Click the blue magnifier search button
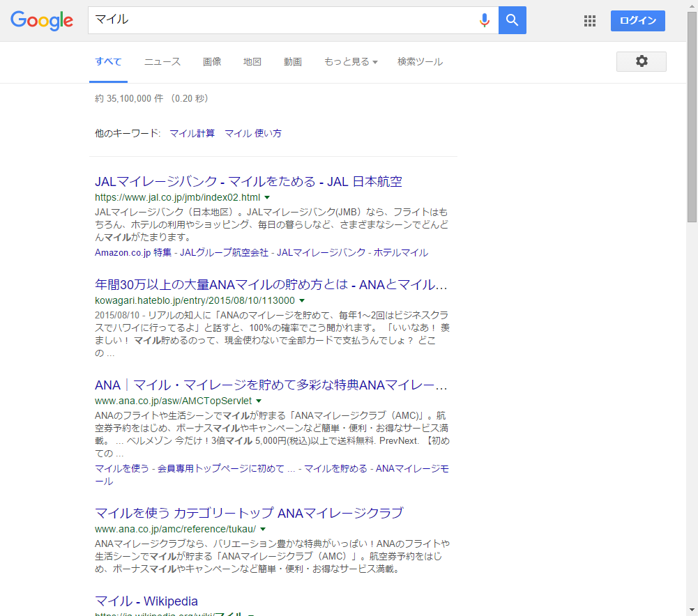Viewport: 698px width, 616px height. click(x=513, y=20)
